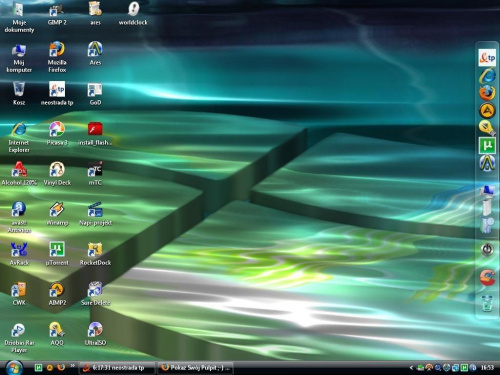Launch AIMP from the Quick Launch bar

(50, 368)
